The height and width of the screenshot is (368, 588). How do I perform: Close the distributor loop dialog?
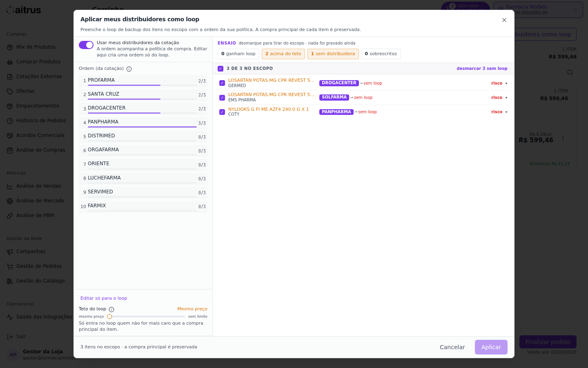click(x=504, y=20)
